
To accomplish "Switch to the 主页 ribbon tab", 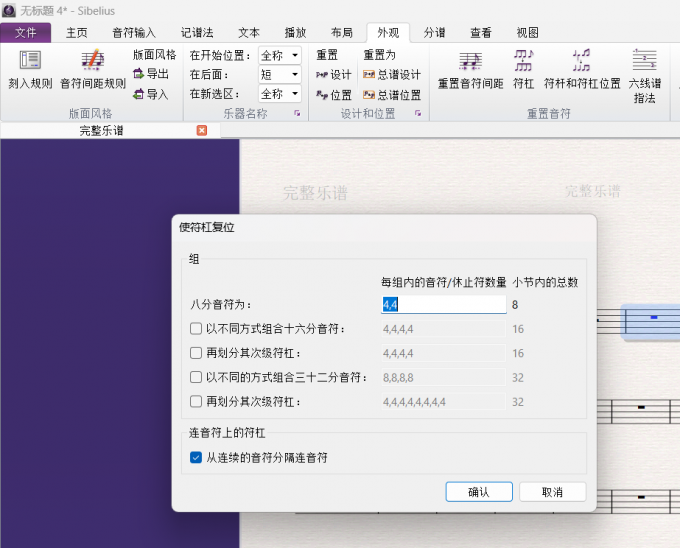I will click(x=76, y=33).
